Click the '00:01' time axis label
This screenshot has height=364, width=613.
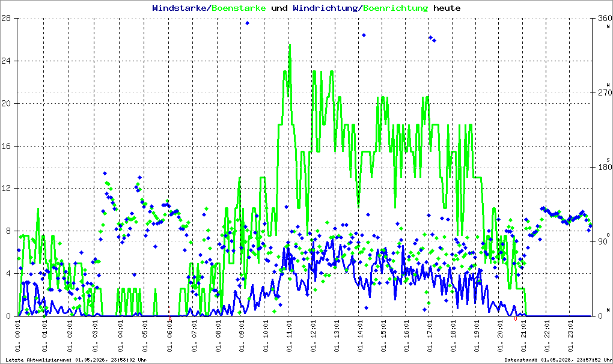[x=18, y=336]
